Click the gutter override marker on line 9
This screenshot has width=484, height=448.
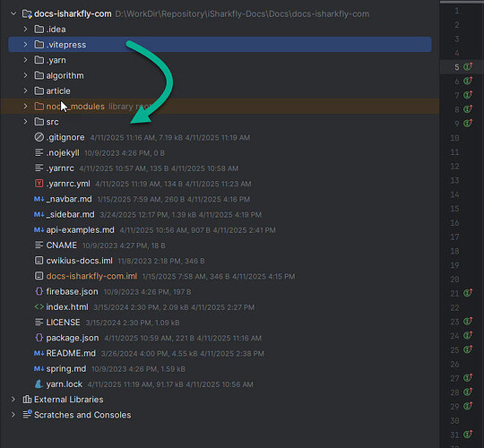tap(468, 123)
